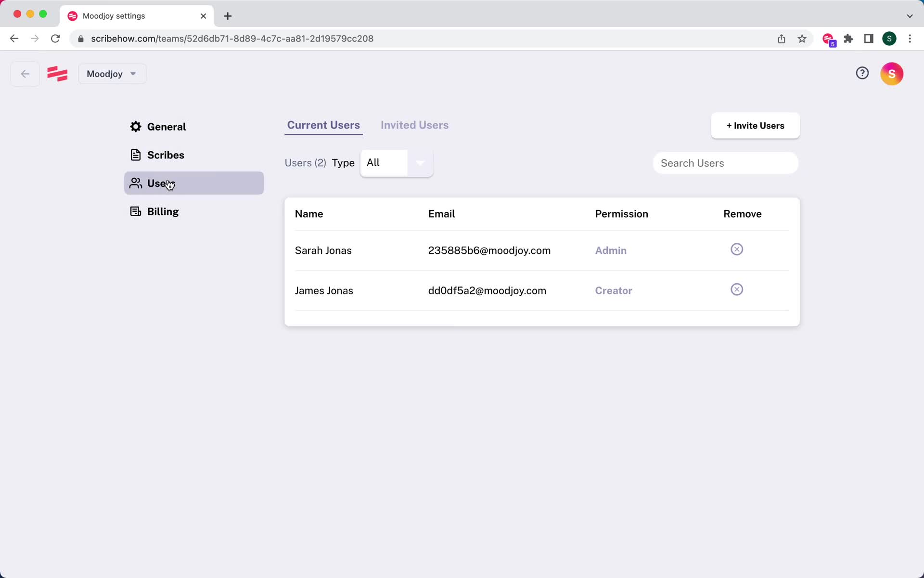
Task: Toggle Creator permission for James Jonas
Action: pyautogui.click(x=613, y=290)
